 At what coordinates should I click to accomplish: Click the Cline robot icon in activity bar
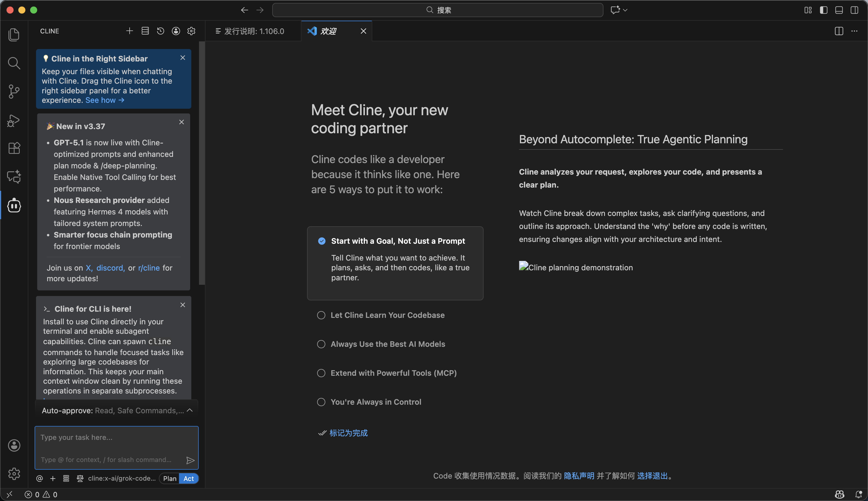tap(14, 206)
